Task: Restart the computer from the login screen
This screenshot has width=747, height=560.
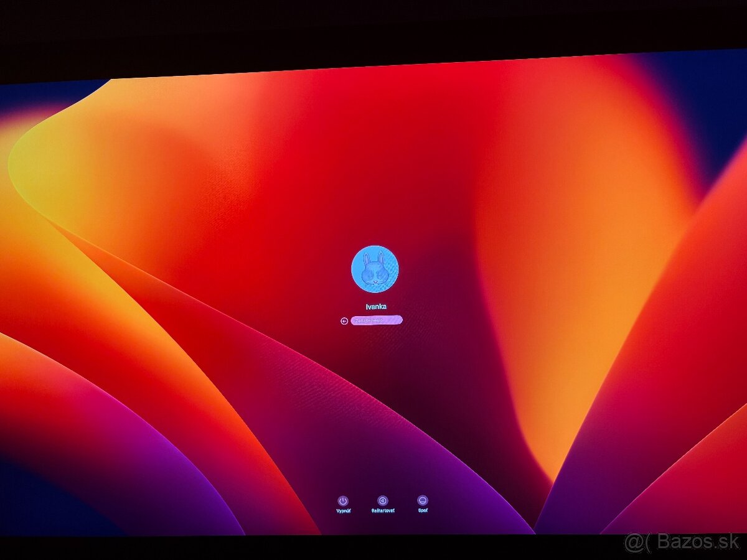Action: [x=382, y=501]
